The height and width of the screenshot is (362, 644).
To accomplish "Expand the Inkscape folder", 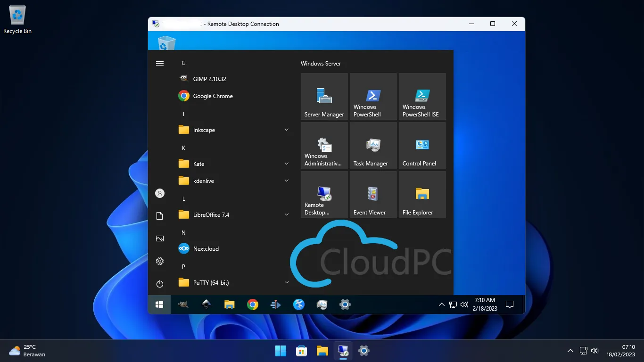I will tap(233, 130).
